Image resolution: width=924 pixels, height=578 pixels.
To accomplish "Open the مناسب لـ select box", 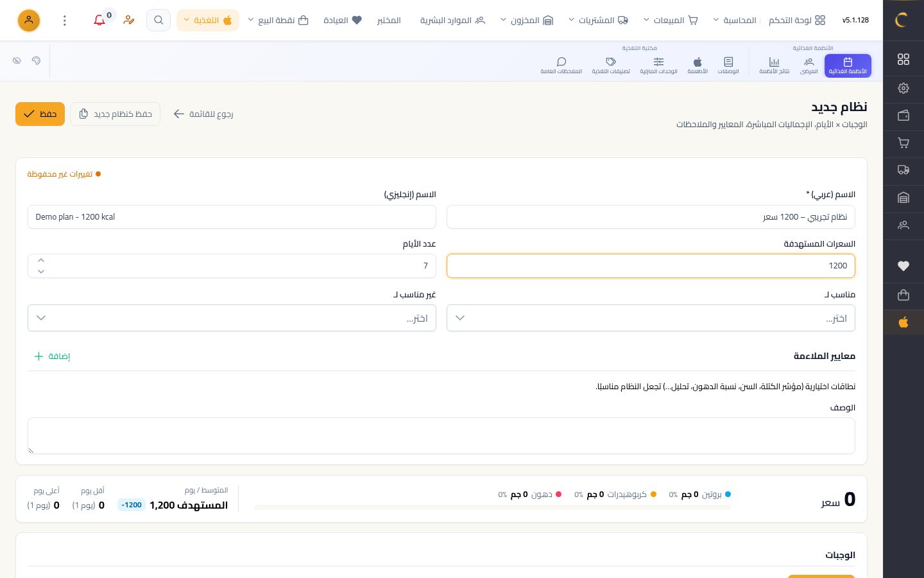I will pos(651,319).
